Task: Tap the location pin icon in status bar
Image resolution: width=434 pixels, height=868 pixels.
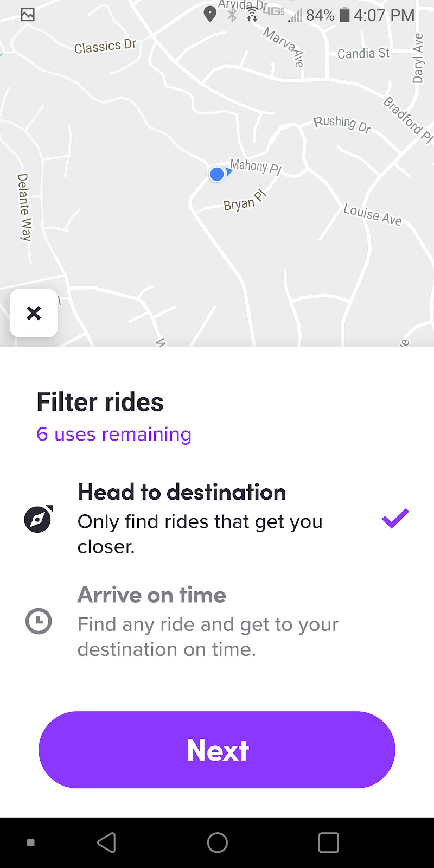Action: click(x=209, y=15)
